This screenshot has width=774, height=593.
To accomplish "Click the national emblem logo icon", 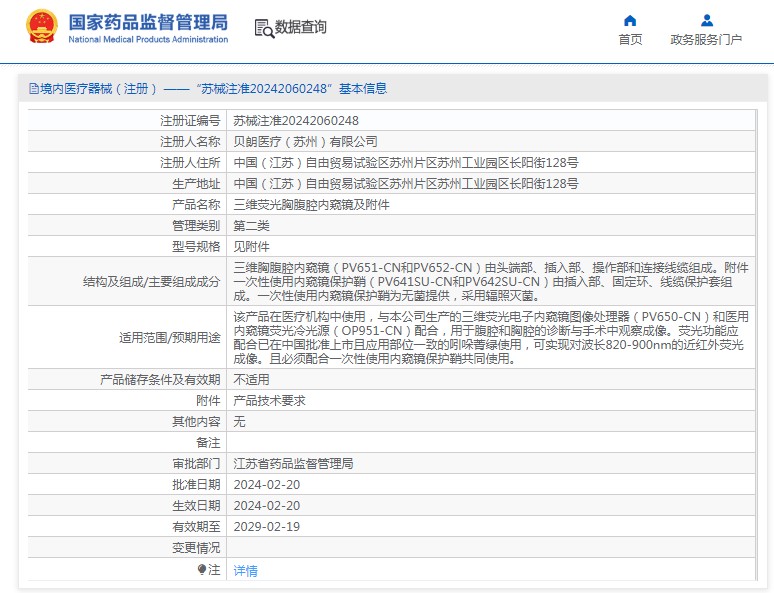I will coord(42,27).
